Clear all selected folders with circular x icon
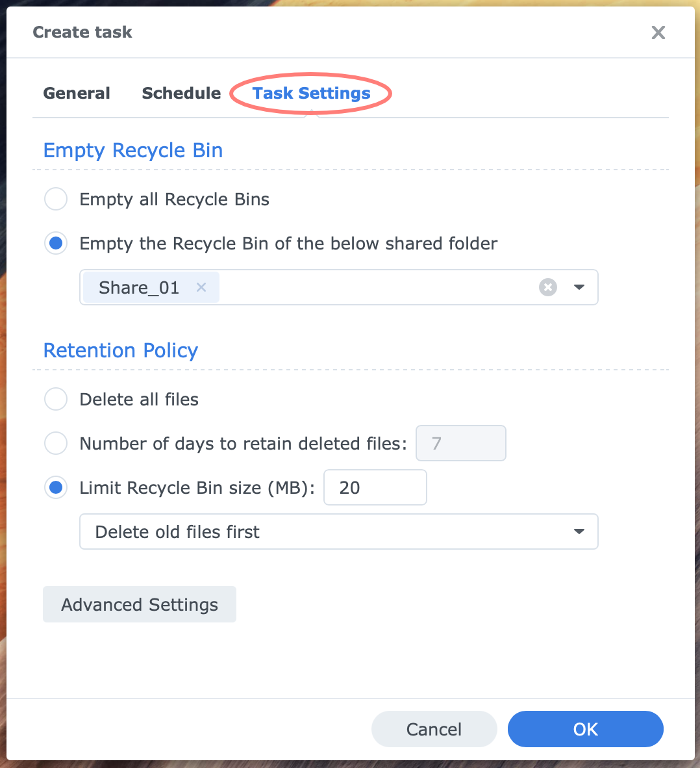700x768 pixels. click(548, 287)
